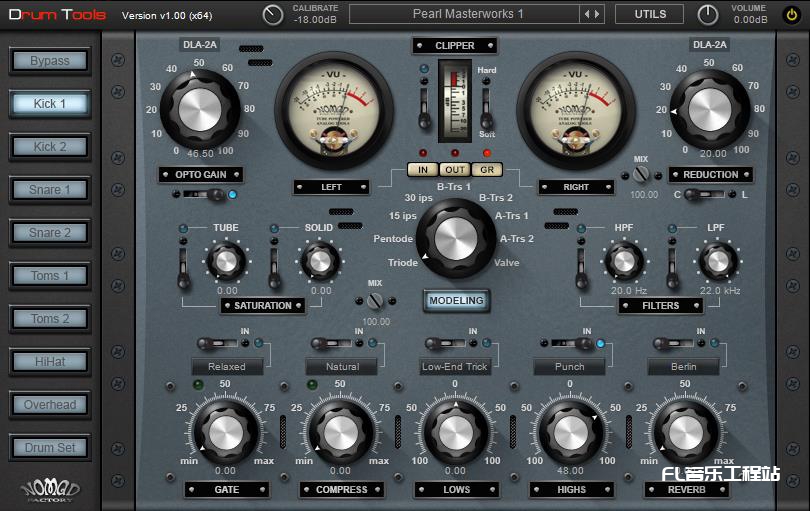810x511 pixels.
Task: Click the 20.00 Reduction value
Action: click(713, 153)
